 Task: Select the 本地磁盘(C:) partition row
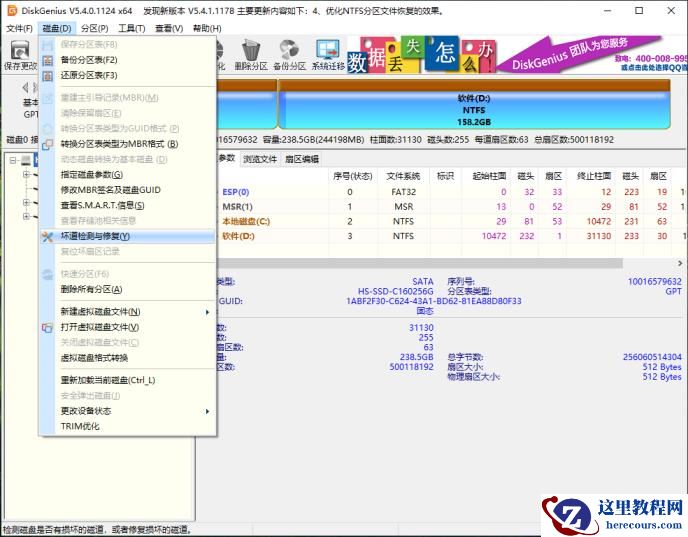click(x=452, y=222)
